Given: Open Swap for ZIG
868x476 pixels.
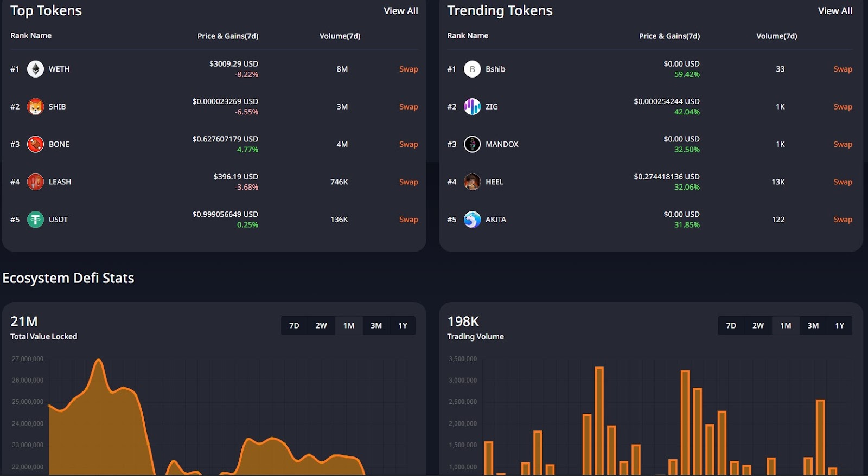Looking at the screenshot, I should coord(843,107).
